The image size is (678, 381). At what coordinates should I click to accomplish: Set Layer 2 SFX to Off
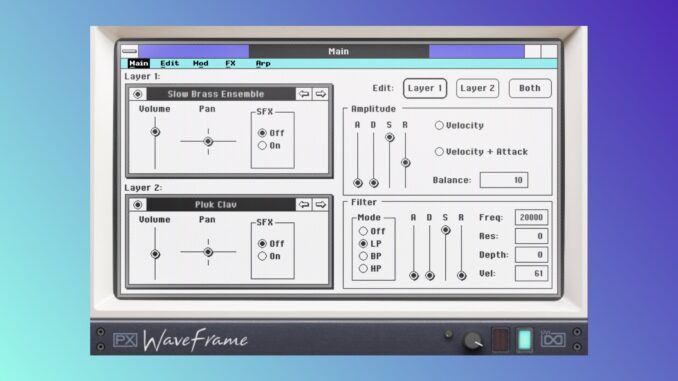pyautogui.click(x=271, y=243)
